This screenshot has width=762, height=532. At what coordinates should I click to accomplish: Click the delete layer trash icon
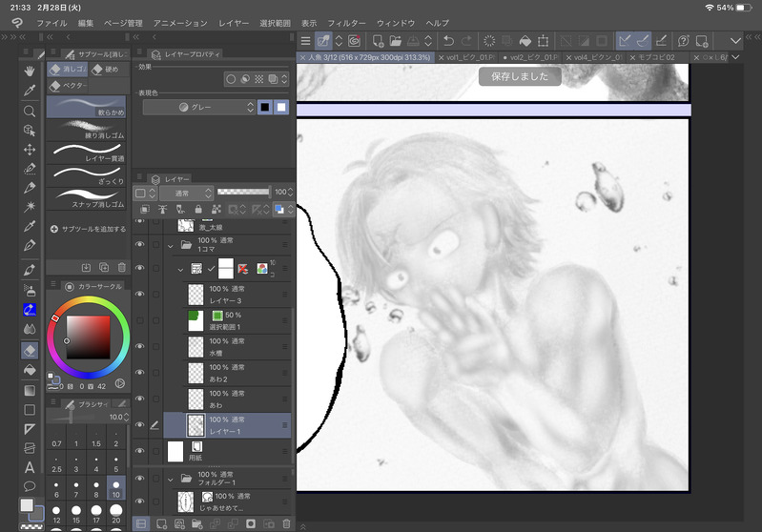click(287, 523)
